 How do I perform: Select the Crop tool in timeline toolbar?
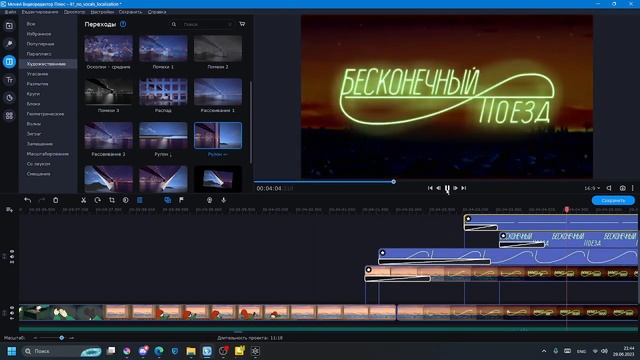111,200
